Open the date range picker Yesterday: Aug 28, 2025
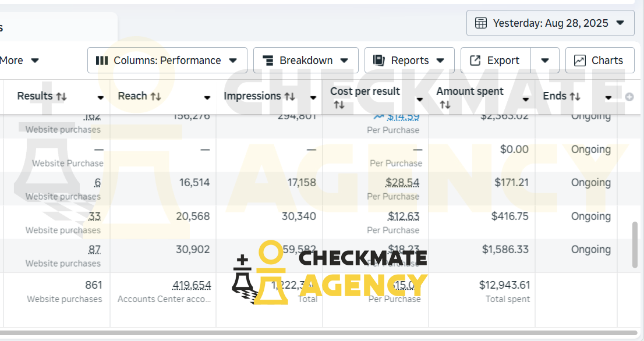644x341 pixels. (x=550, y=23)
